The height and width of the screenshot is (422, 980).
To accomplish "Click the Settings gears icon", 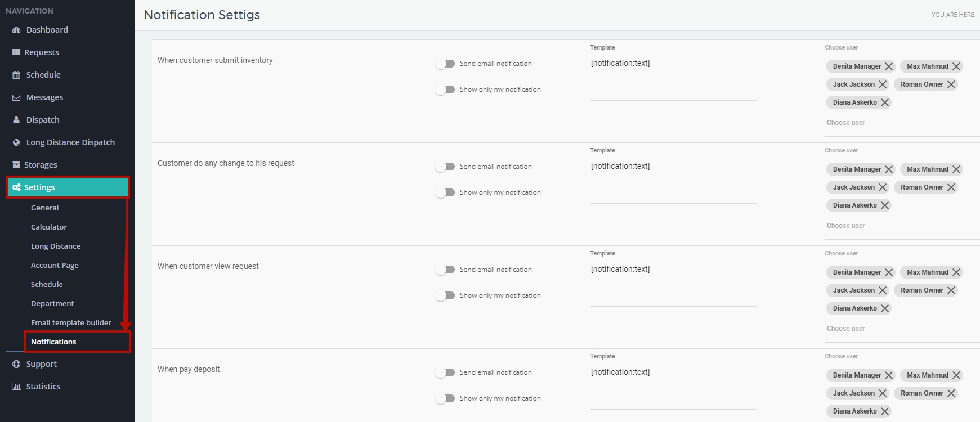I will (16, 187).
